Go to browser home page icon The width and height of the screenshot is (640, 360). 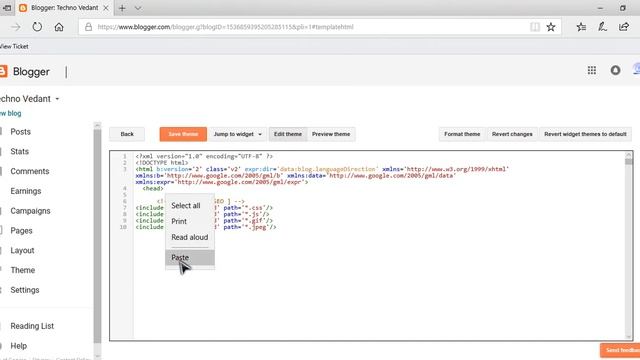tap(59, 27)
